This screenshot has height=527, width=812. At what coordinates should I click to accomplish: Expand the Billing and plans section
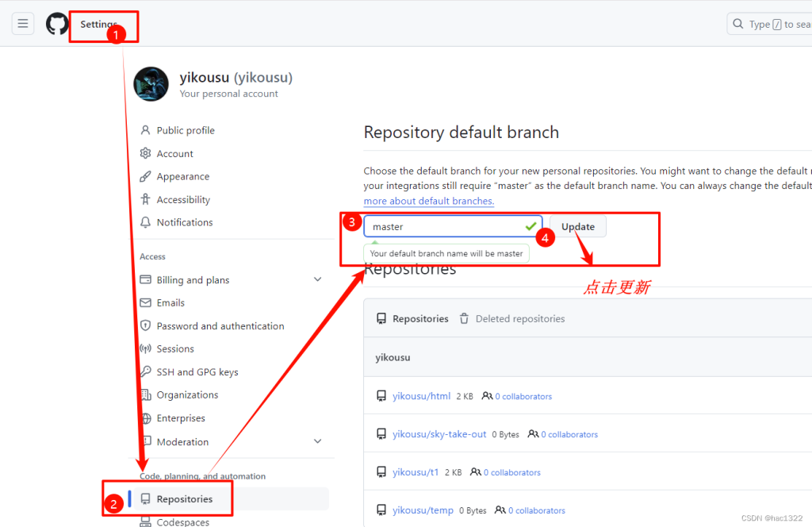(317, 279)
